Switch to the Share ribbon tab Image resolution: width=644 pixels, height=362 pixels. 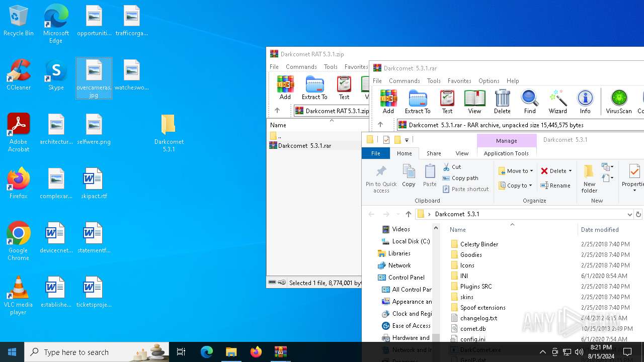[434, 153]
